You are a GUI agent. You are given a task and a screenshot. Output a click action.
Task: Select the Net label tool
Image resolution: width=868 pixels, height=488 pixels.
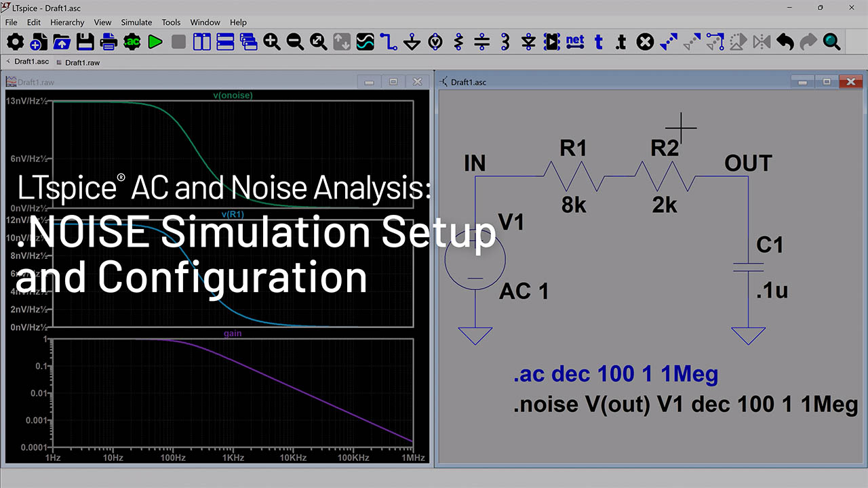(x=575, y=41)
